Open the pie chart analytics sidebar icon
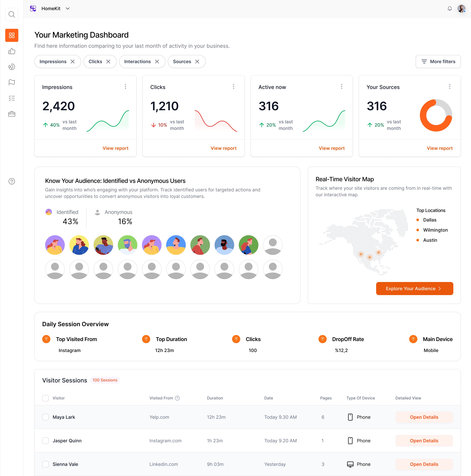The height and width of the screenshot is (476, 471). [x=12, y=67]
